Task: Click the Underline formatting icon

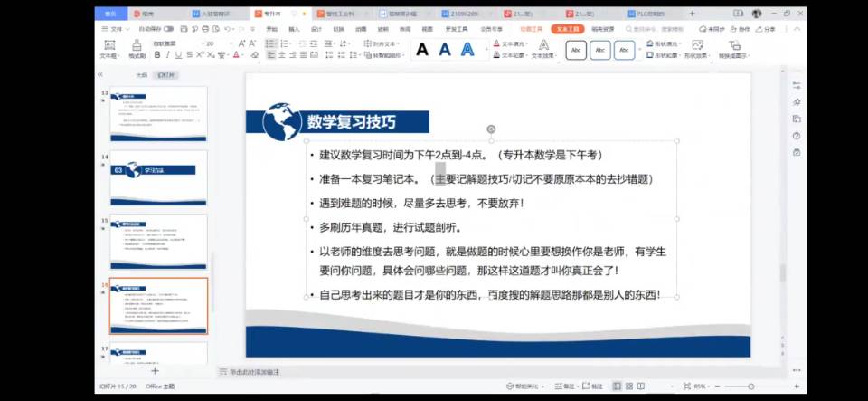Action: tap(179, 55)
